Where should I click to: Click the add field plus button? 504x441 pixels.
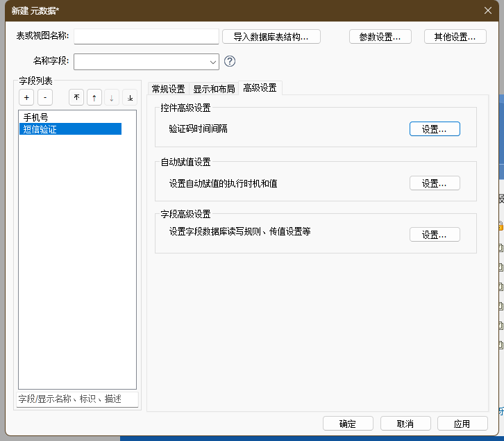(26, 98)
